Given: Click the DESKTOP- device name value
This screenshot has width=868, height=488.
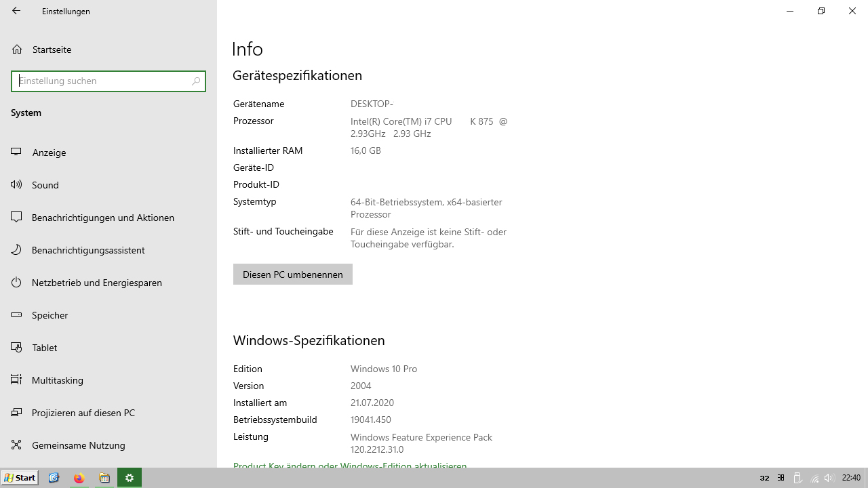Looking at the screenshot, I should 372,104.
